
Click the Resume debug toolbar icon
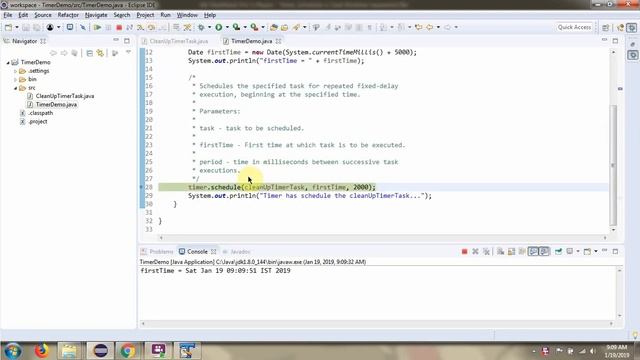[97, 27]
